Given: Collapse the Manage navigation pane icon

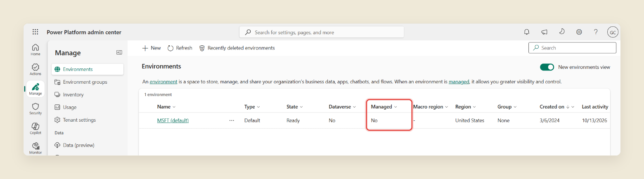Looking at the screenshot, I should pos(119,52).
